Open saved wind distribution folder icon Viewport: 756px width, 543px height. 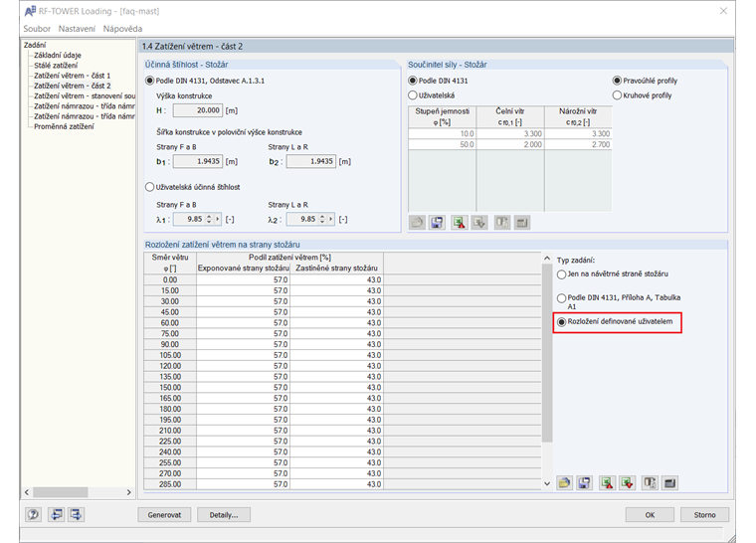[564, 482]
